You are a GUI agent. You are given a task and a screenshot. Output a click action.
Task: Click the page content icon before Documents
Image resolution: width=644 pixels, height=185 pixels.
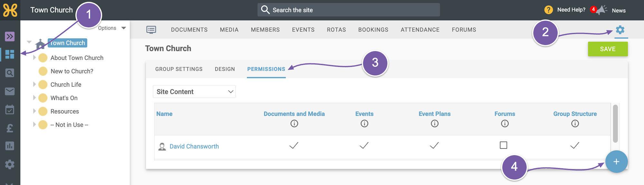click(x=151, y=30)
